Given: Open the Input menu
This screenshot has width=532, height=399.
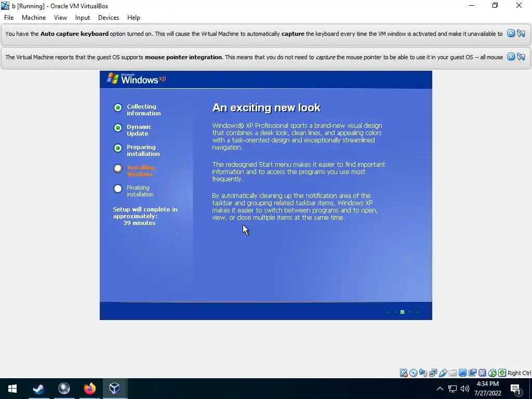Looking at the screenshot, I should pos(83,18).
